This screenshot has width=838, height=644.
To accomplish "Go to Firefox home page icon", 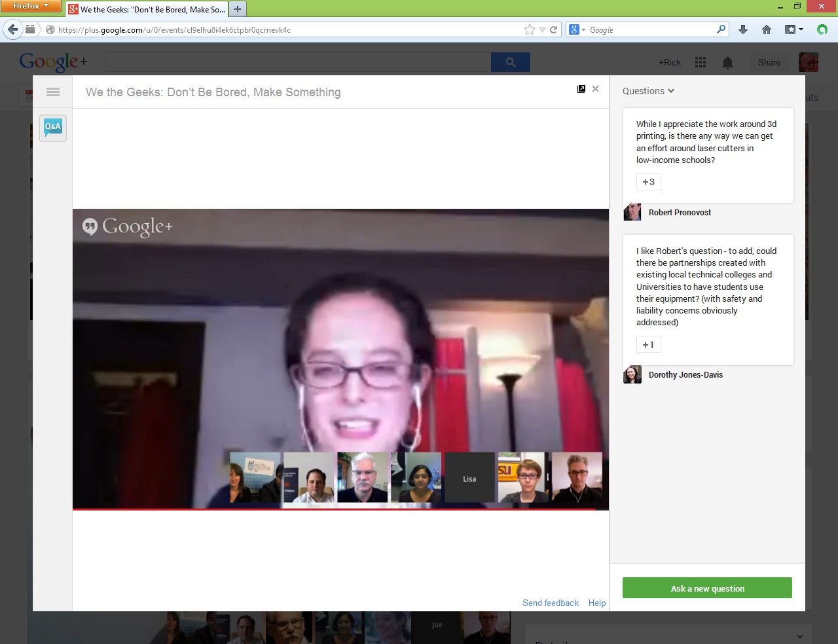I will [767, 29].
